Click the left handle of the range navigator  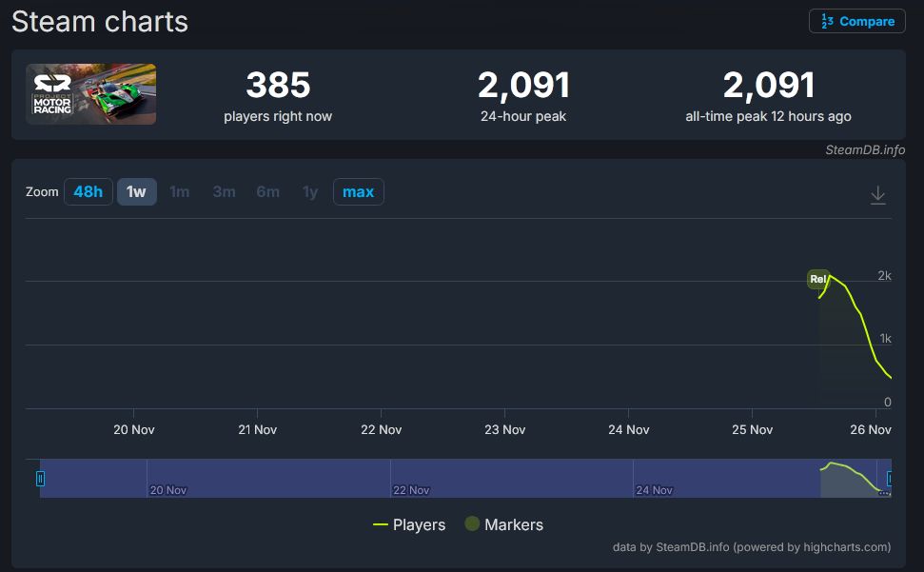(39, 478)
